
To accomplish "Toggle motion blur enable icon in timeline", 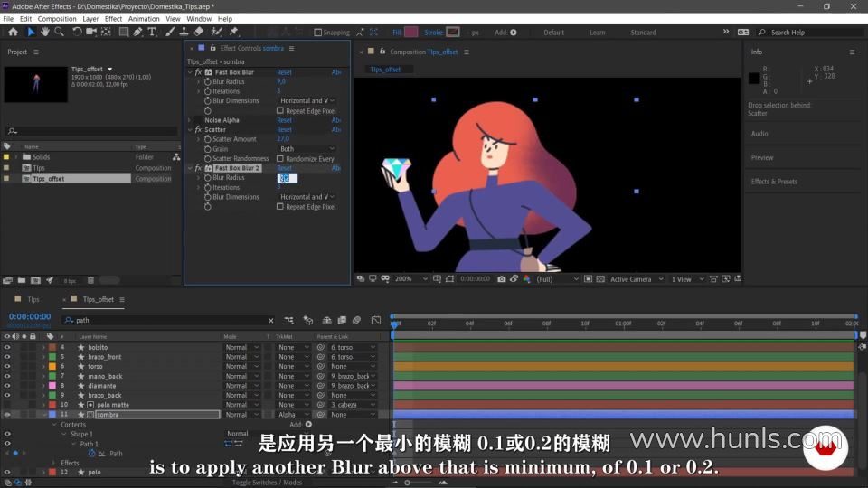I will [356, 320].
